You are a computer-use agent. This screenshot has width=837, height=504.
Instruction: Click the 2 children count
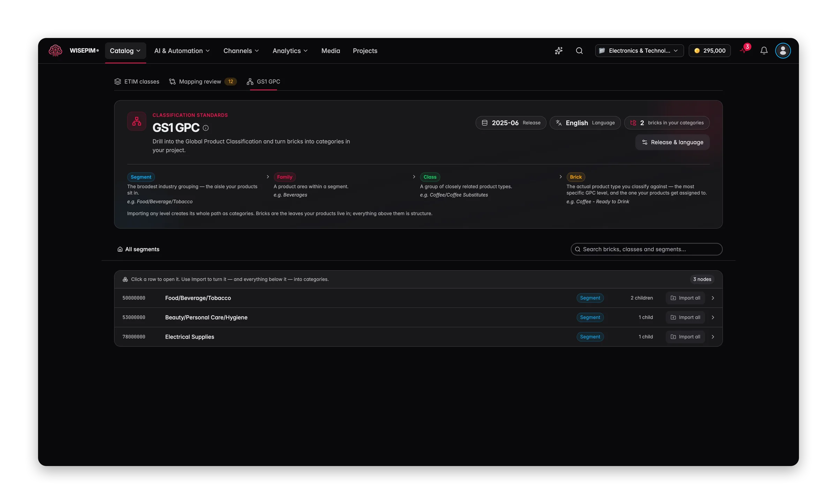point(641,298)
